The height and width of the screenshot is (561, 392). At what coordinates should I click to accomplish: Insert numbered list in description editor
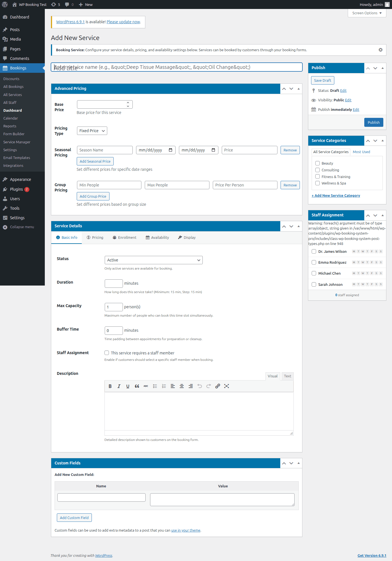(x=164, y=386)
